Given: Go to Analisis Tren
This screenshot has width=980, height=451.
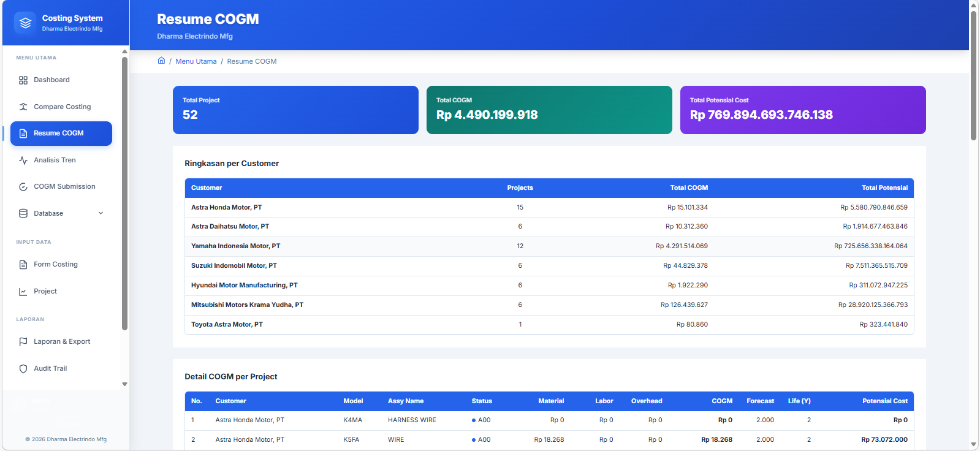Looking at the screenshot, I should coord(61,160).
